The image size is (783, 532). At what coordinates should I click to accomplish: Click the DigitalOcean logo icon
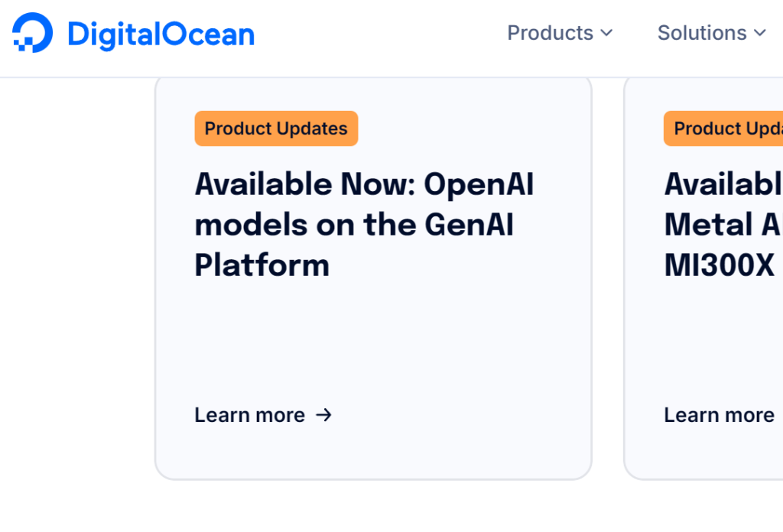(x=33, y=34)
